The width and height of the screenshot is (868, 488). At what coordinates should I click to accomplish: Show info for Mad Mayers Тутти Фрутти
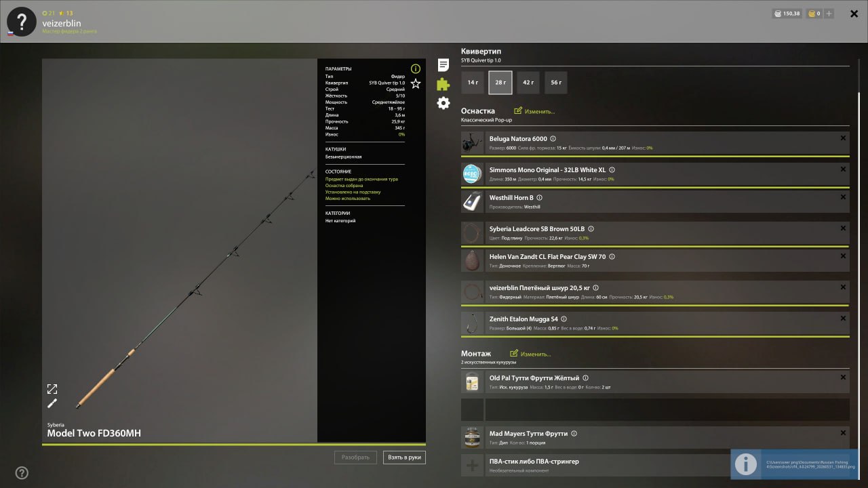574,434
